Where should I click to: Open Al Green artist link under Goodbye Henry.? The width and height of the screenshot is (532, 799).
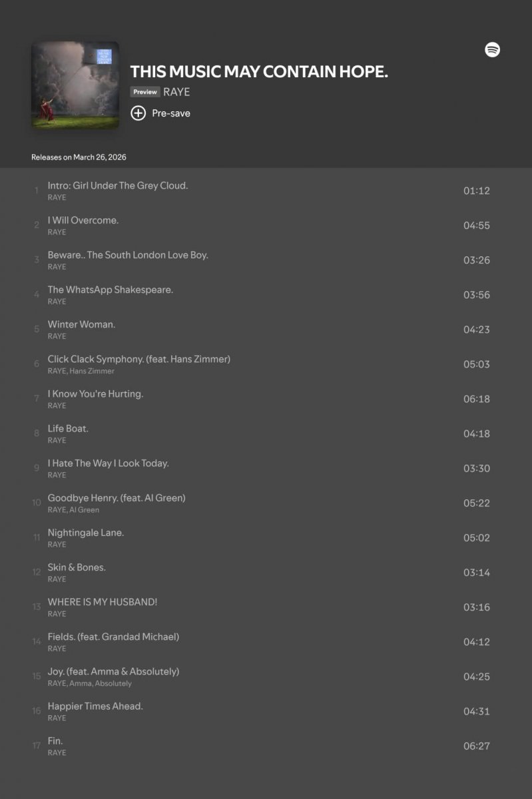[x=85, y=509]
